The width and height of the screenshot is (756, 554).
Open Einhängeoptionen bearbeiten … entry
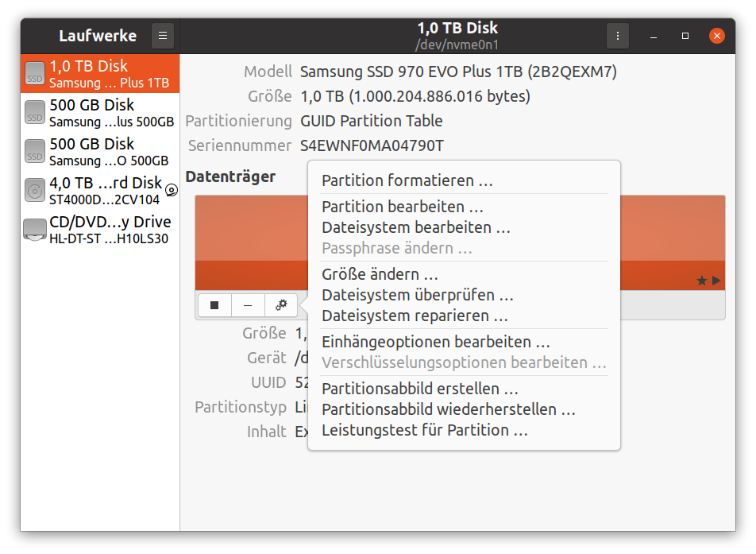(x=436, y=342)
